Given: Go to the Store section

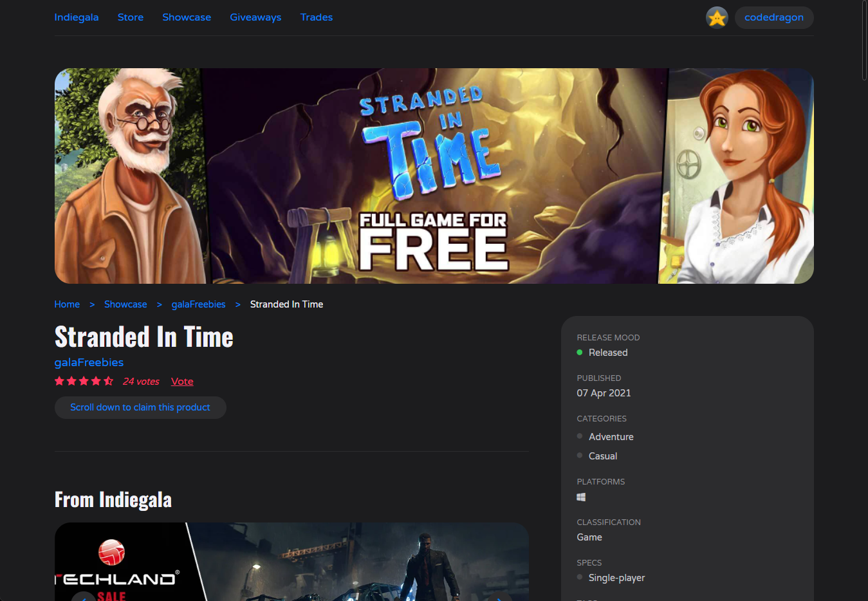Looking at the screenshot, I should (131, 17).
